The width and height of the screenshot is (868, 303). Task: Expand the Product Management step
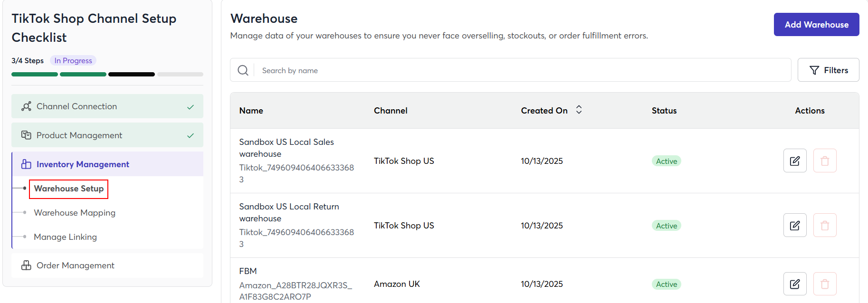(x=107, y=135)
